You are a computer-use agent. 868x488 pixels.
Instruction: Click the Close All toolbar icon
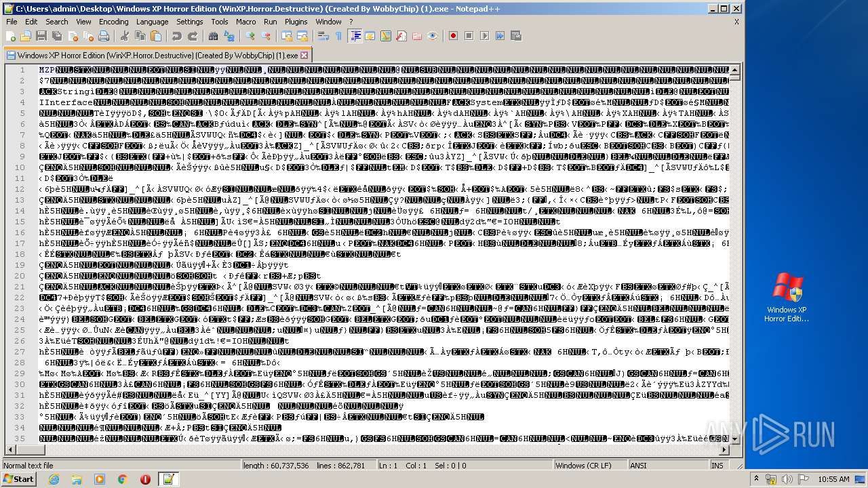click(88, 36)
